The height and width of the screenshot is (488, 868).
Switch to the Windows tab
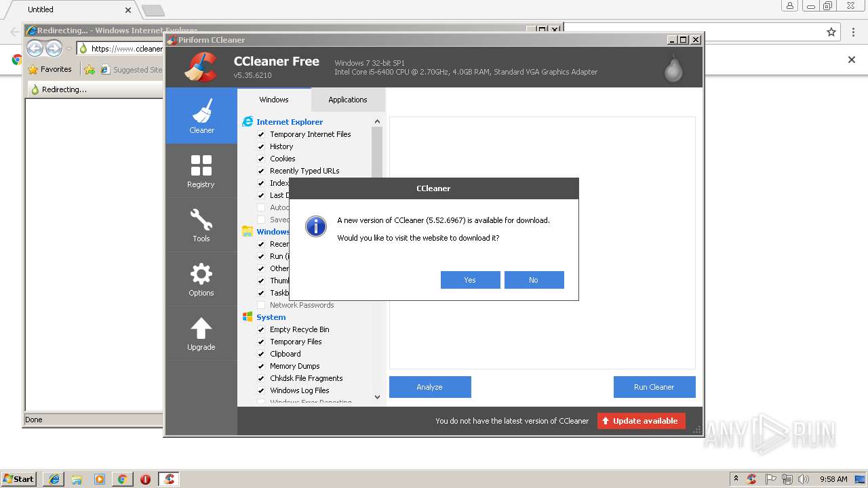coord(274,100)
